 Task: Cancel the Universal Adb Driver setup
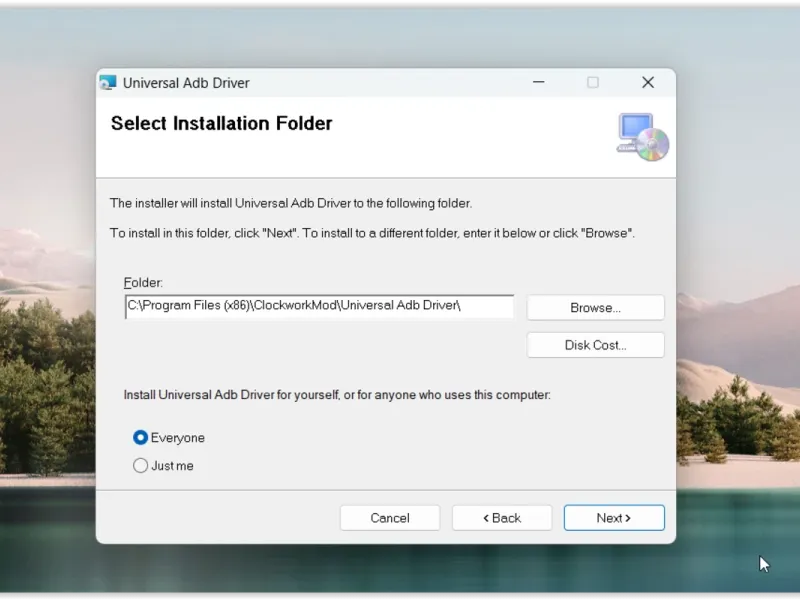tap(390, 518)
